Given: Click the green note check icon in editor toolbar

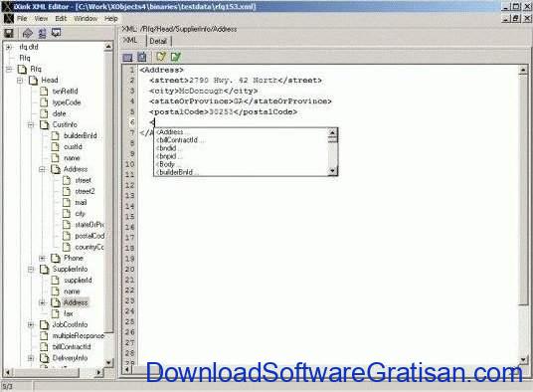Looking at the screenshot, I should tap(175, 57).
